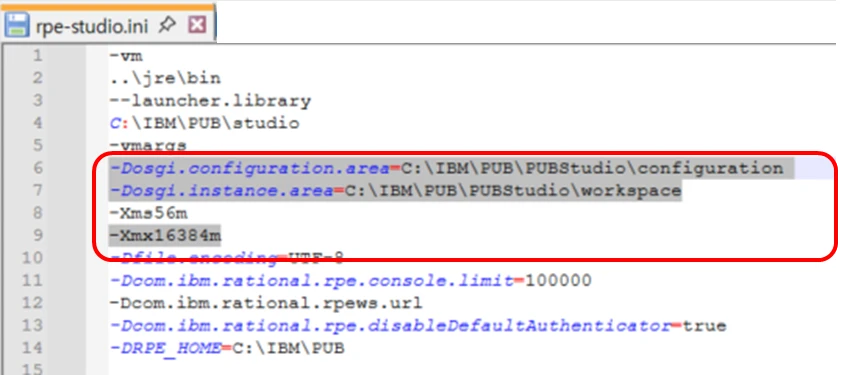Click the pin icon on the rpe-studio.ini tab

coord(167,24)
